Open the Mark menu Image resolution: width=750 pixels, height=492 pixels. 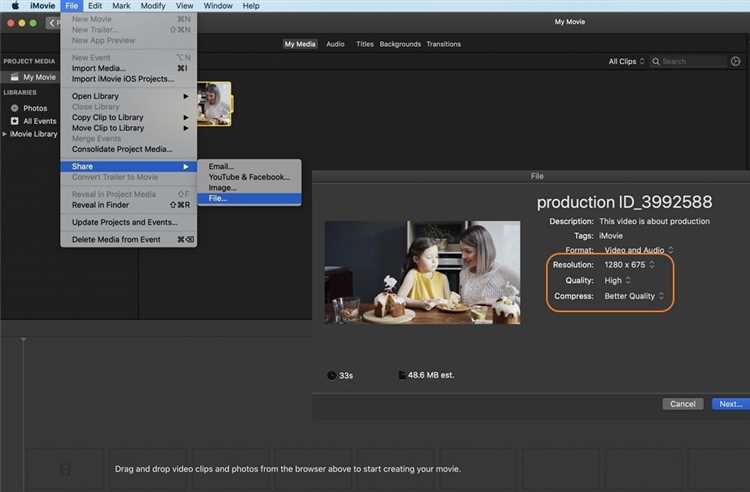pyautogui.click(x=121, y=6)
